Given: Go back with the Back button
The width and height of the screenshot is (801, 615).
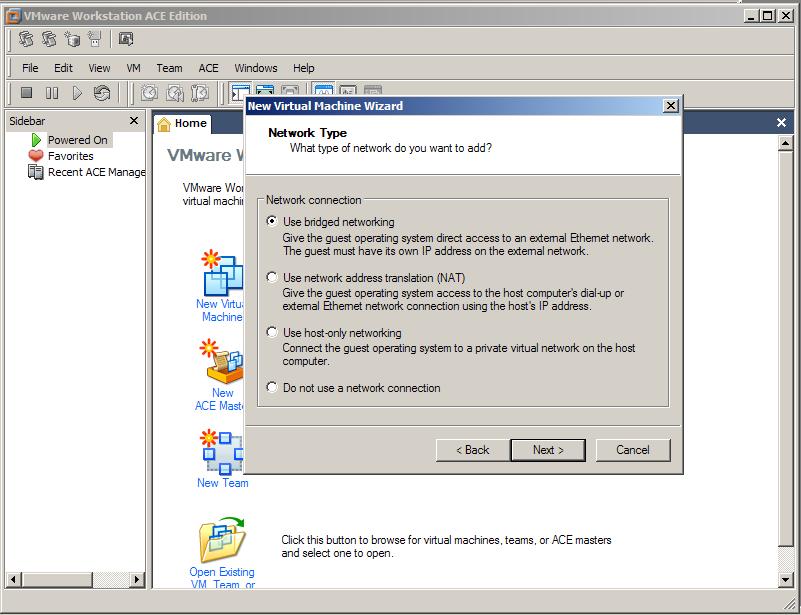Looking at the screenshot, I should pos(472,450).
